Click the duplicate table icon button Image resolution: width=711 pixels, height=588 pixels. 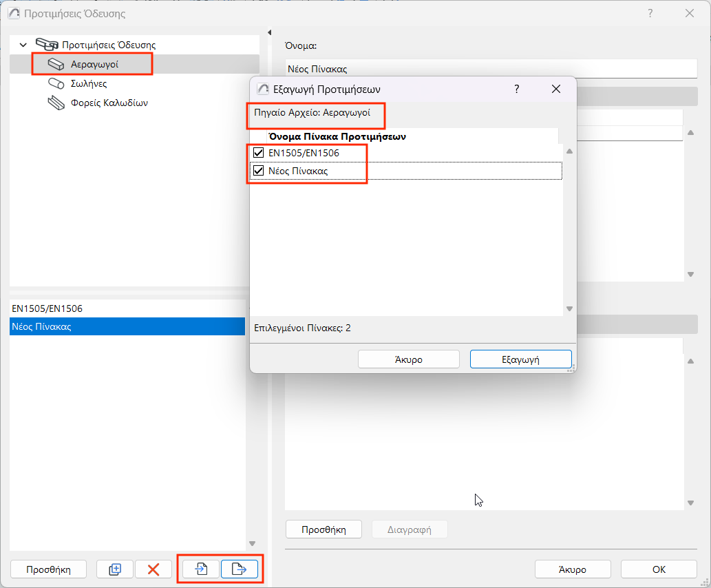pos(115,569)
